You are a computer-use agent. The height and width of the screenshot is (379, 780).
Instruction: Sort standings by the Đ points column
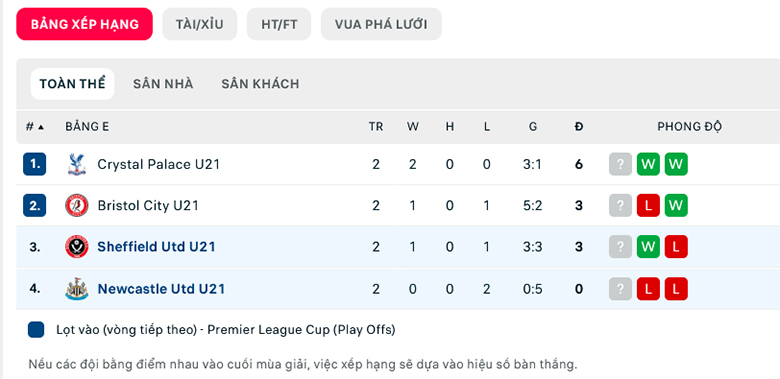coord(579,127)
